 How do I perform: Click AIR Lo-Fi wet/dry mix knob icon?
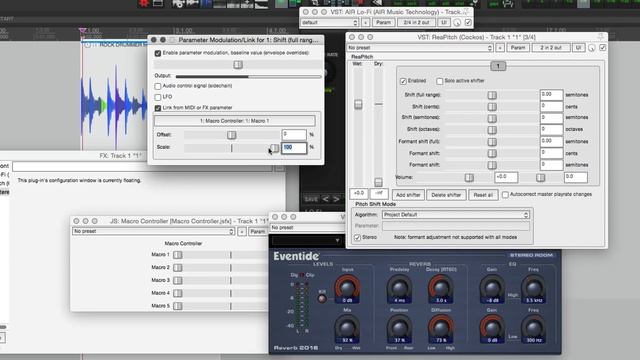(x=457, y=23)
